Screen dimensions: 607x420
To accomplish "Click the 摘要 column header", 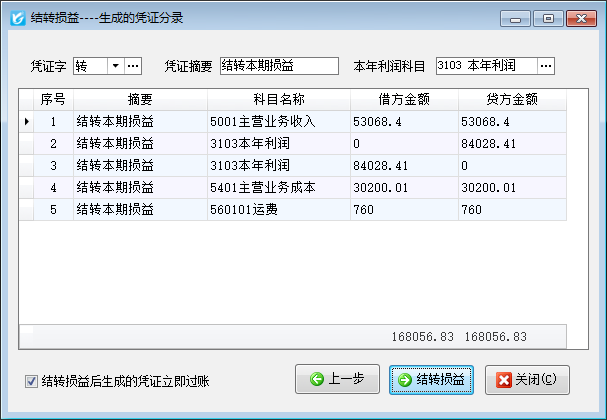I will 140,100.
